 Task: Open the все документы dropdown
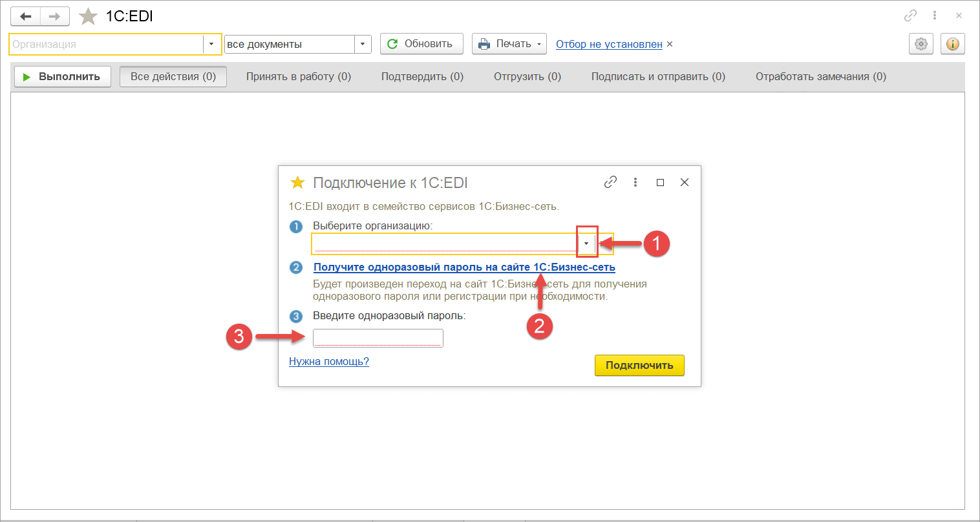363,44
